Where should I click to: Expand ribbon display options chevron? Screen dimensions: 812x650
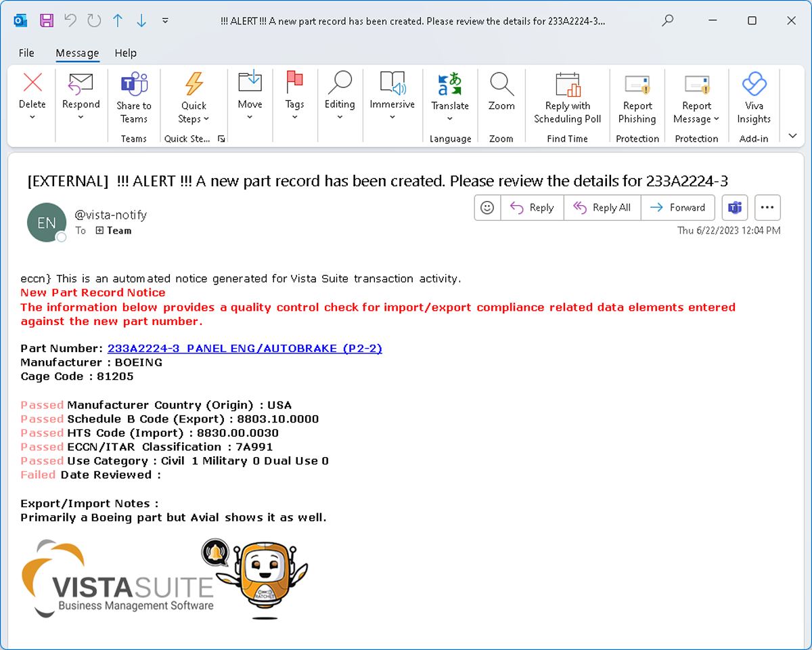(793, 137)
